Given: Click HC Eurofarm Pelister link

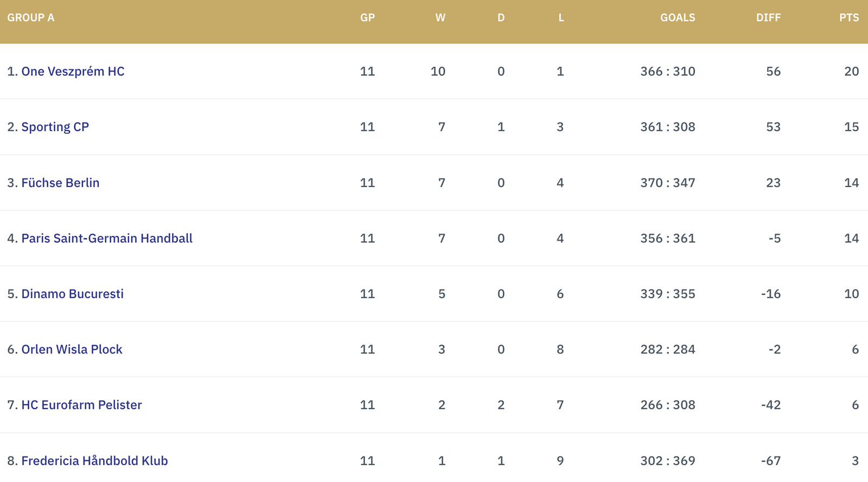Looking at the screenshot, I should (81, 405).
